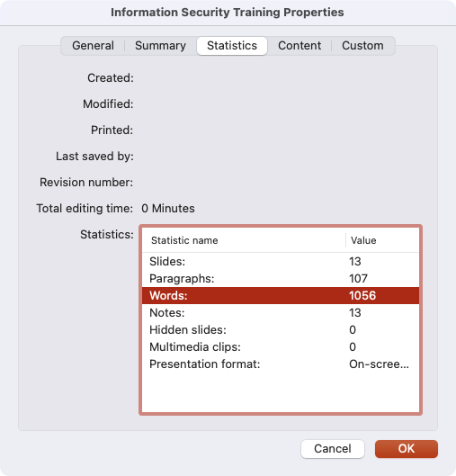This screenshot has height=476, width=456.
Task: Select the Statistics tab
Action: [x=232, y=46]
